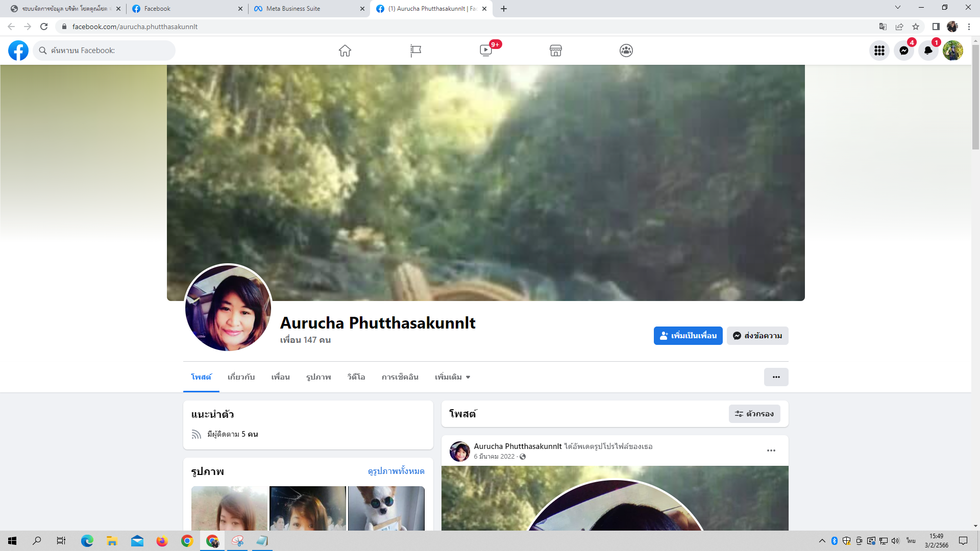This screenshot has height=551, width=980.
Task: Open the Pages flag icon
Action: coord(415,51)
